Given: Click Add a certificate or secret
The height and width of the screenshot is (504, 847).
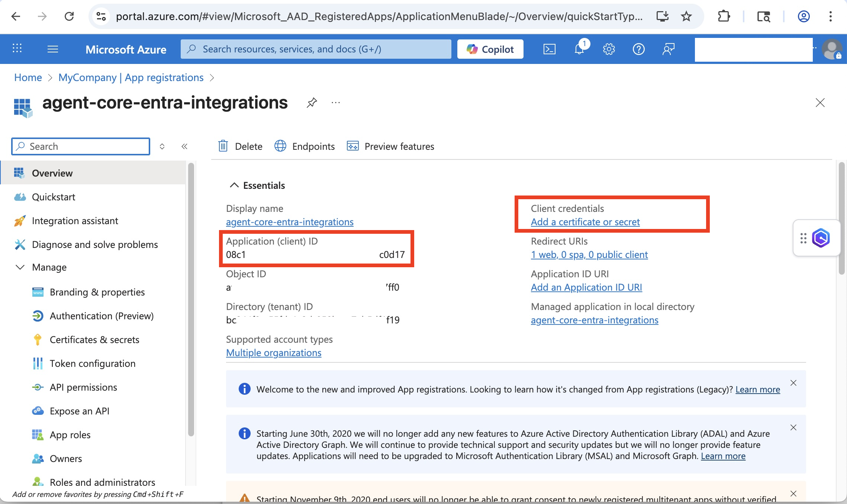Looking at the screenshot, I should coord(585,222).
